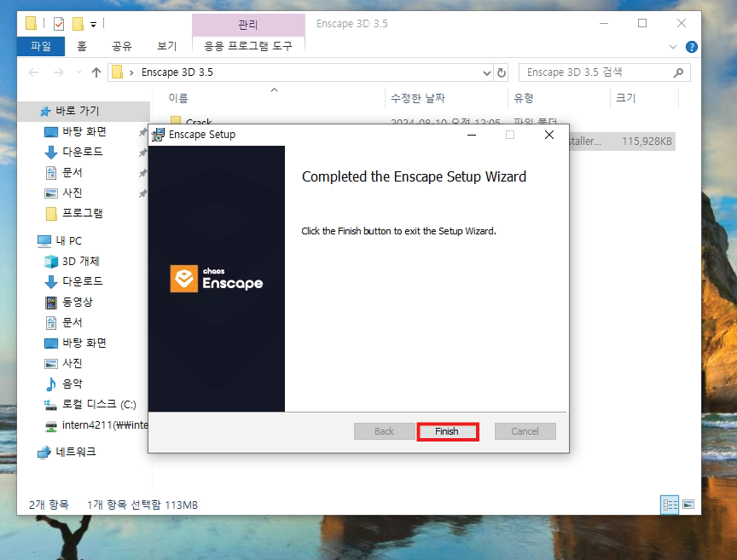Open 동영상 in the sidebar
Image resolution: width=737 pixels, height=560 pixels.
point(78,302)
